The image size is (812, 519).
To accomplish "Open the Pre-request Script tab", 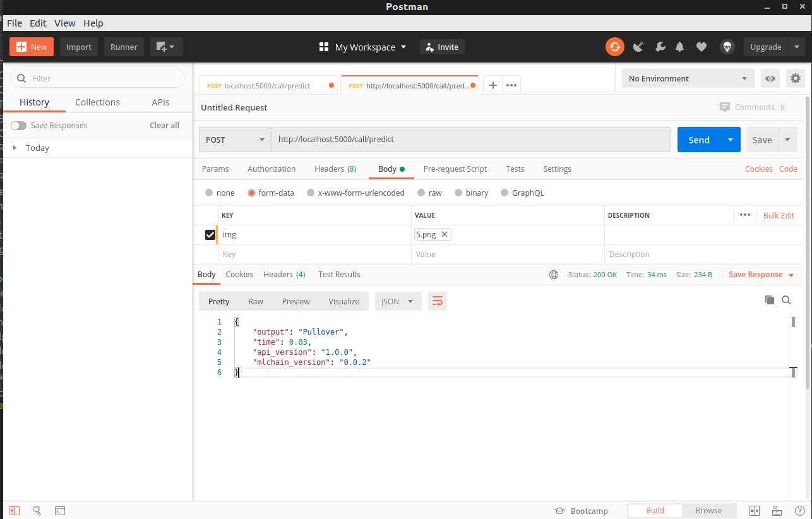I will (x=455, y=169).
